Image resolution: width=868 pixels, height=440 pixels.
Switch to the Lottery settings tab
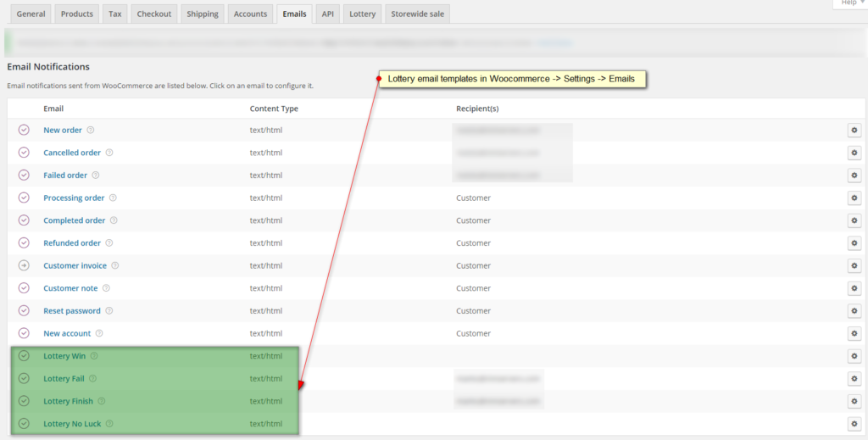click(x=363, y=14)
